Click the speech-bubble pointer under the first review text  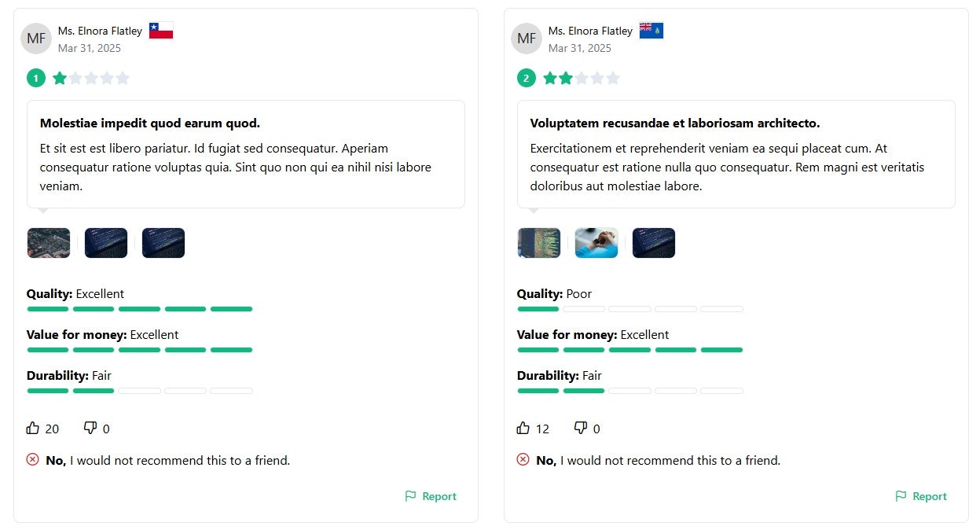[x=42, y=211]
